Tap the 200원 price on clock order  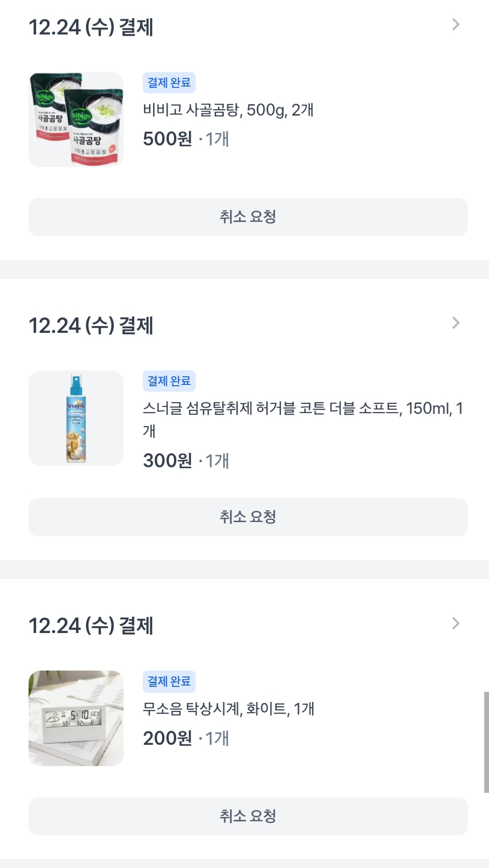[x=168, y=739]
